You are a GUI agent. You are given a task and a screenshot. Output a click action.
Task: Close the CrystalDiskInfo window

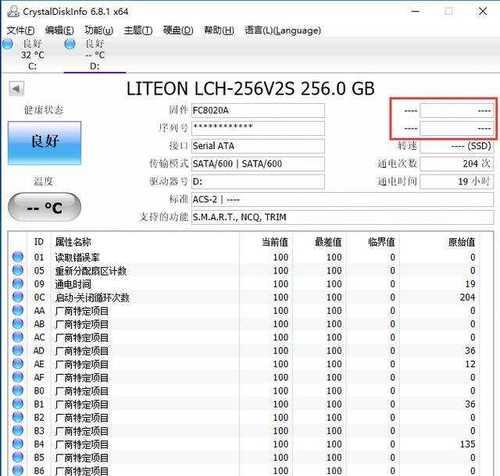pos(483,11)
